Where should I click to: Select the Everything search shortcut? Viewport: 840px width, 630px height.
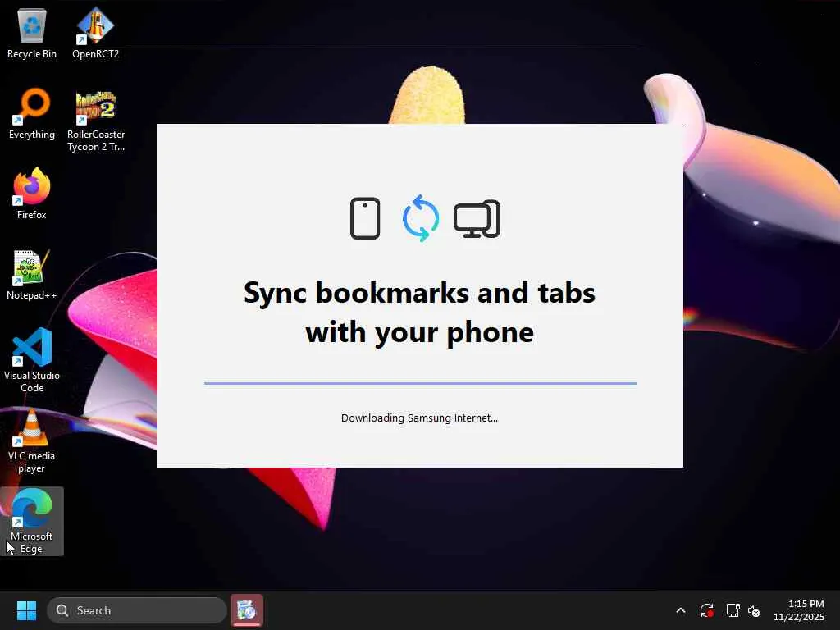(x=32, y=114)
